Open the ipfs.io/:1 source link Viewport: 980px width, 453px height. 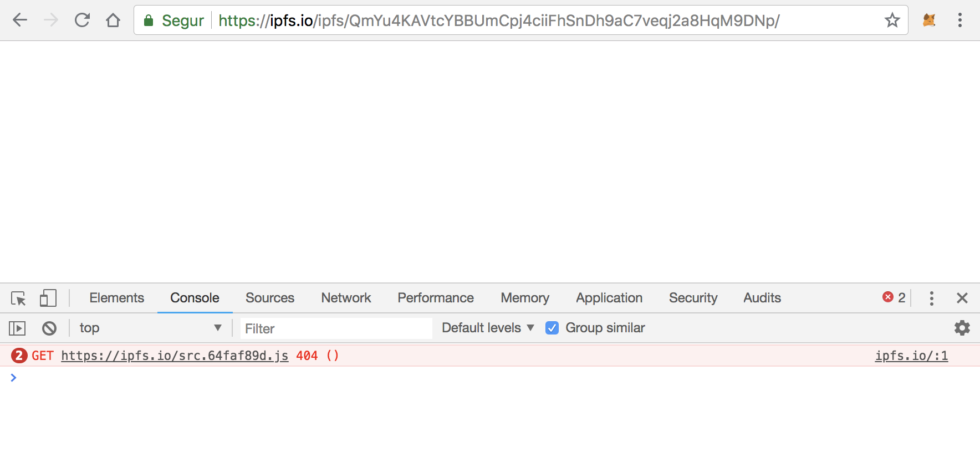(x=911, y=356)
